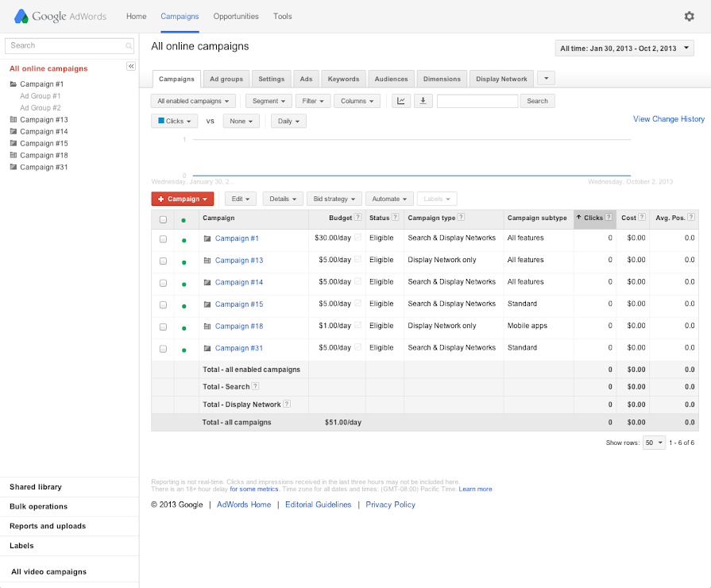Image resolution: width=711 pixels, height=588 pixels.
Task: Click the Budget column help icon
Action: click(x=357, y=218)
